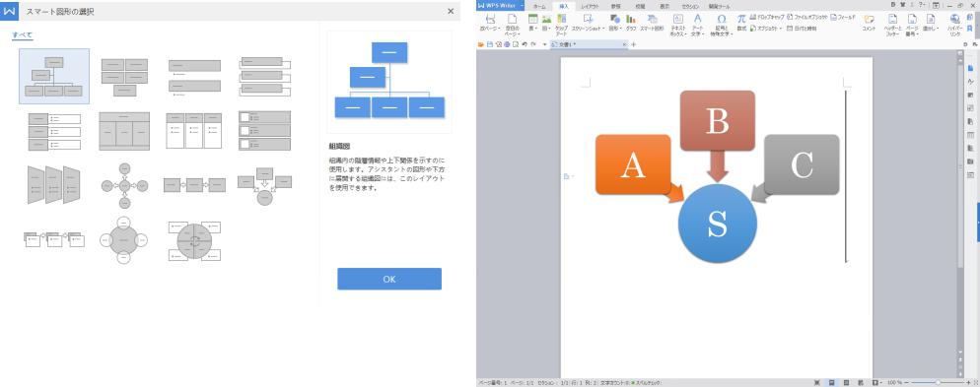Confirm the smart shape with OK

389,279
